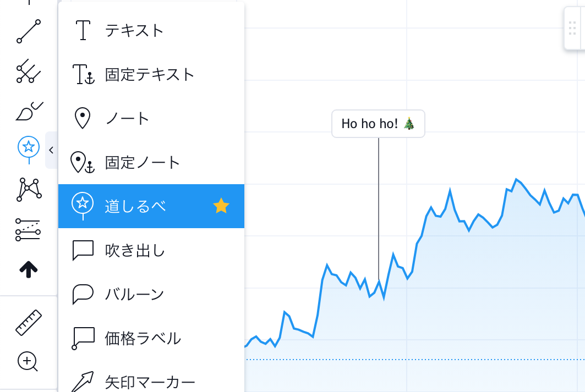Choose バルーン from the tools menu
Image resolution: width=585 pixels, height=392 pixels.
135,294
